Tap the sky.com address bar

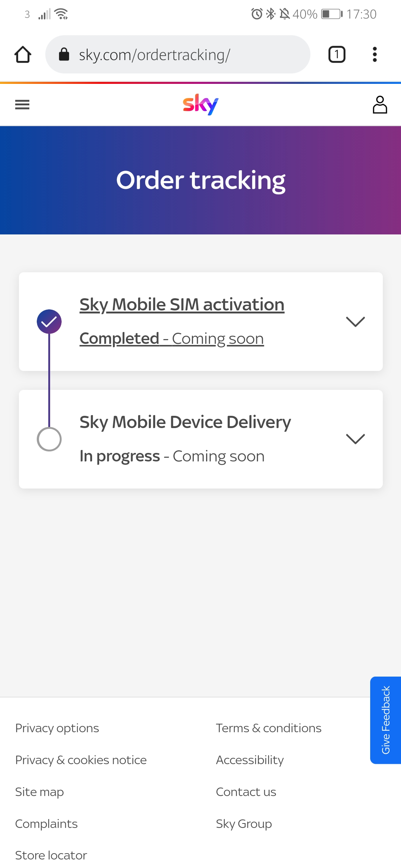click(x=178, y=55)
